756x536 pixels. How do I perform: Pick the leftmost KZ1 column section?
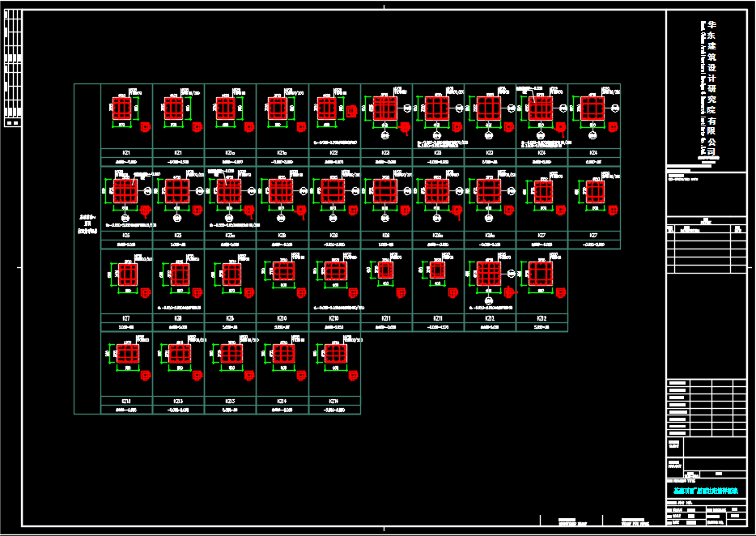pyautogui.click(x=122, y=108)
